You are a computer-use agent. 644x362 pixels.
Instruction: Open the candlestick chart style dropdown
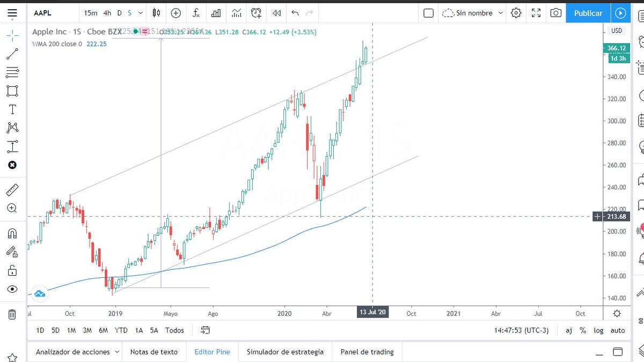tap(156, 13)
